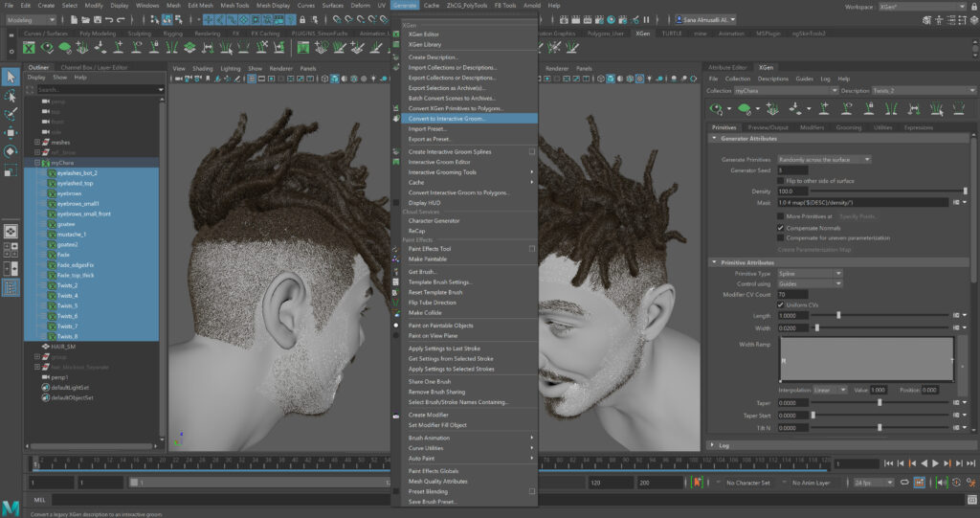Uncheck Uniform CVs
This screenshot has width=980, height=518.
[x=781, y=304]
